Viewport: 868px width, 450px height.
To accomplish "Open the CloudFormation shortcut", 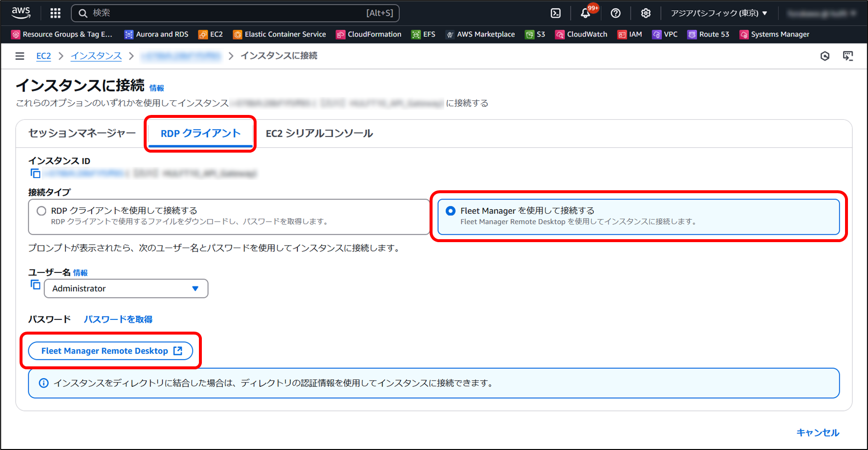I will click(369, 34).
